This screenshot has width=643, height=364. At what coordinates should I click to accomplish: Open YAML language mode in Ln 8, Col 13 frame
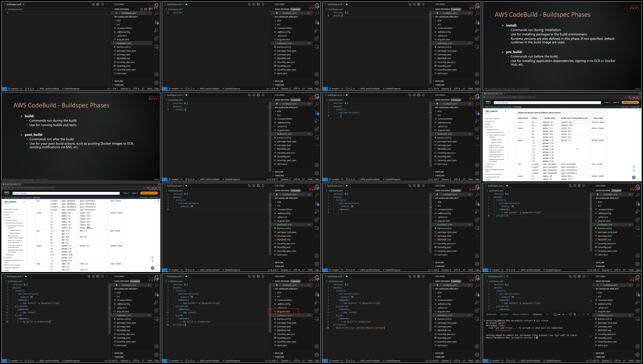631,270
